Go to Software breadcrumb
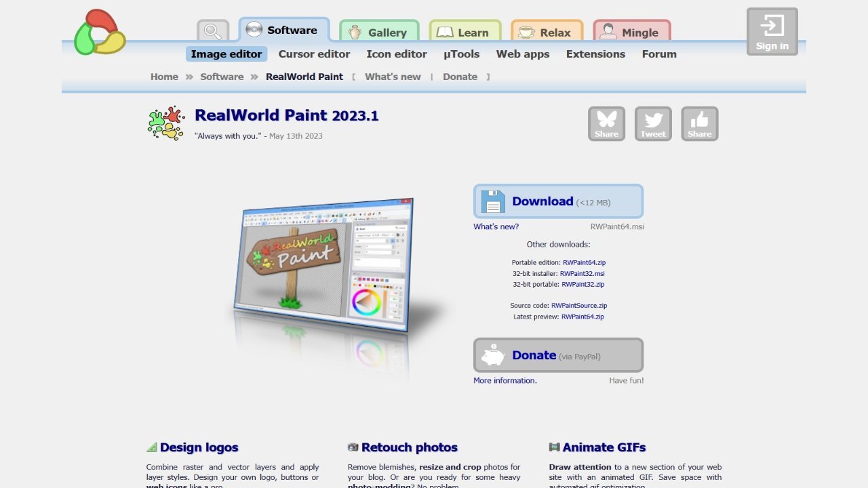 coord(222,77)
